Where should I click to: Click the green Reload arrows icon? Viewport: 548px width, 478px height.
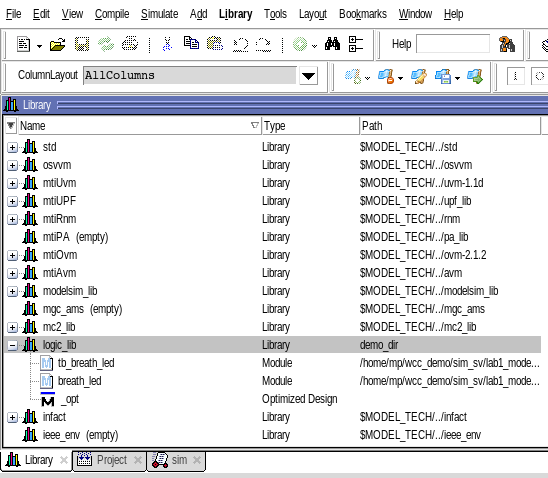point(106,45)
